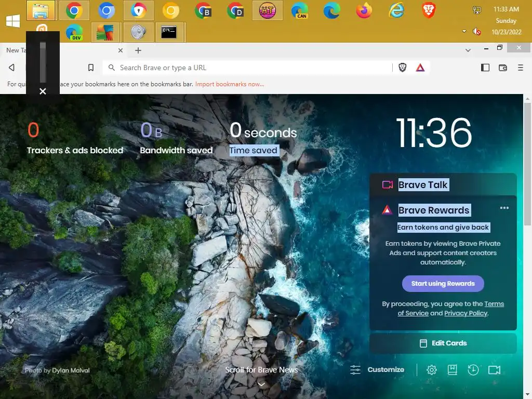Image resolution: width=532 pixels, height=399 pixels.
Task: Click the network tray icon
Action: (x=477, y=10)
